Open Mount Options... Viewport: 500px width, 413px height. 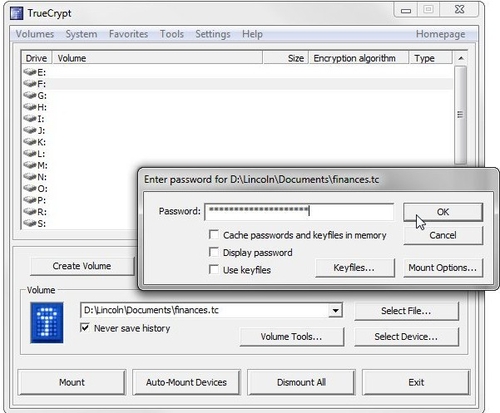click(x=443, y=268)
